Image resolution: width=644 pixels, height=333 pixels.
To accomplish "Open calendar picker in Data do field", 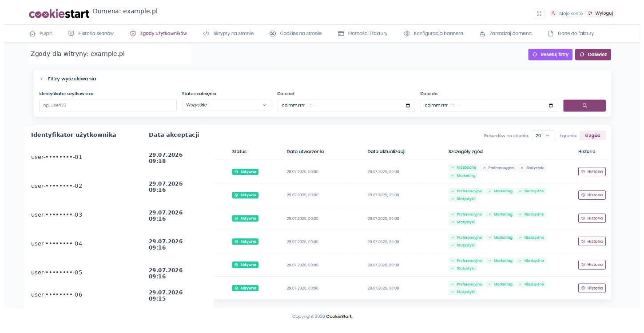I will click(x=551, y=105).
